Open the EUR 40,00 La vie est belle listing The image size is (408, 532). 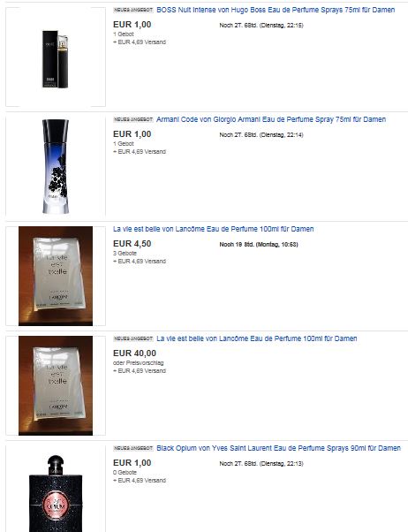click(256, 338)
